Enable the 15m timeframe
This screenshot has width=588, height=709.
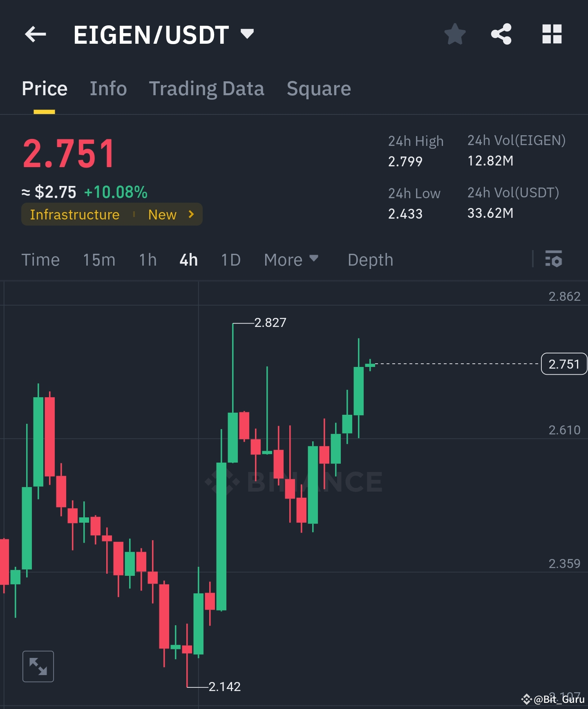[x=98, y=259]
